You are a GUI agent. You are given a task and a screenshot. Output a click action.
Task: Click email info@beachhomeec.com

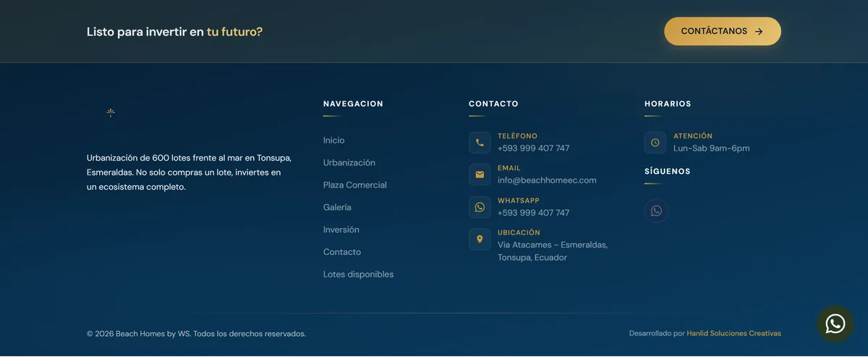click(547, 180)
